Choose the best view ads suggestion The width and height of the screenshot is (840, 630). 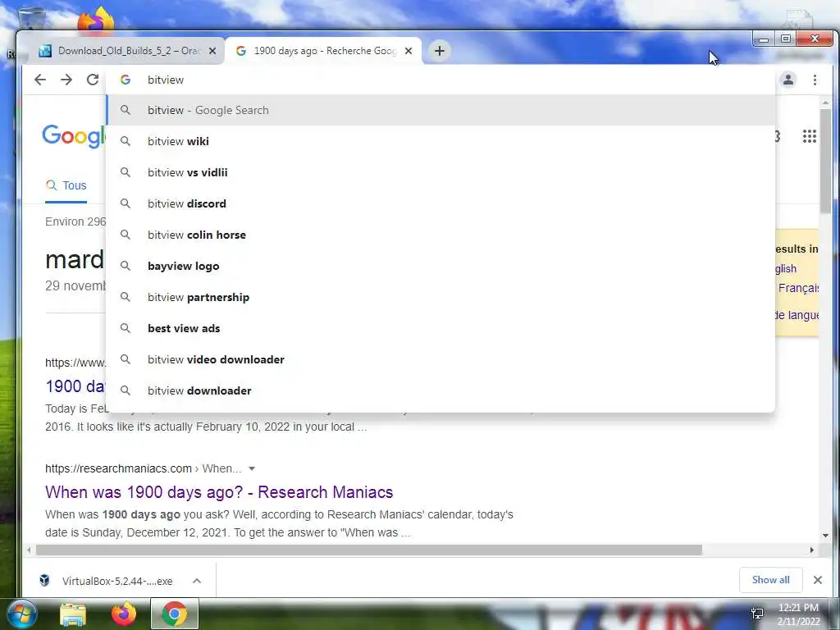(441, 328)
